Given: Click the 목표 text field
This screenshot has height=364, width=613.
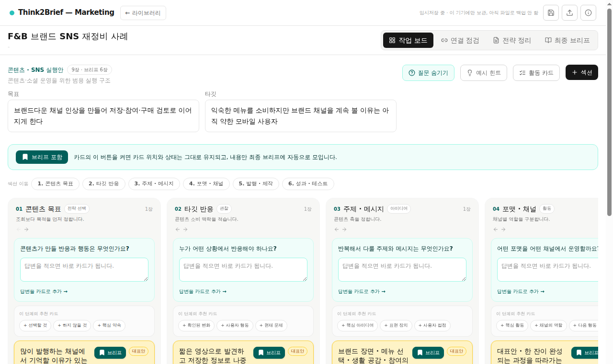Looking at the screenshot, I should [103, 116].
